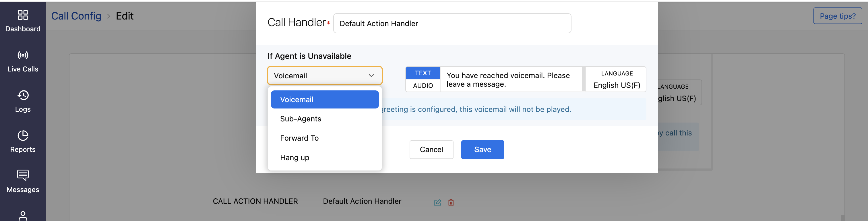Click the Call Config breadcrumb link
The width and height of the screenshot is (868, 221).
point(76,16)
